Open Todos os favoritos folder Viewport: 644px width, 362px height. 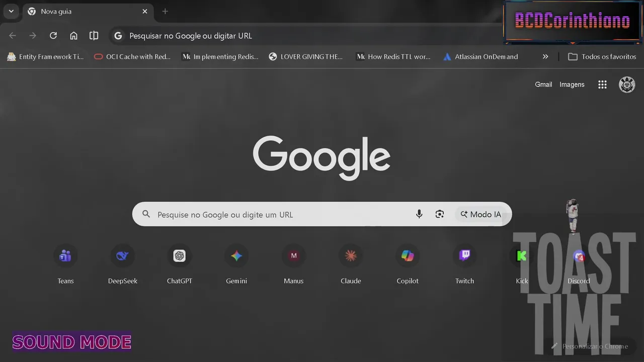(x=602, y=57)
